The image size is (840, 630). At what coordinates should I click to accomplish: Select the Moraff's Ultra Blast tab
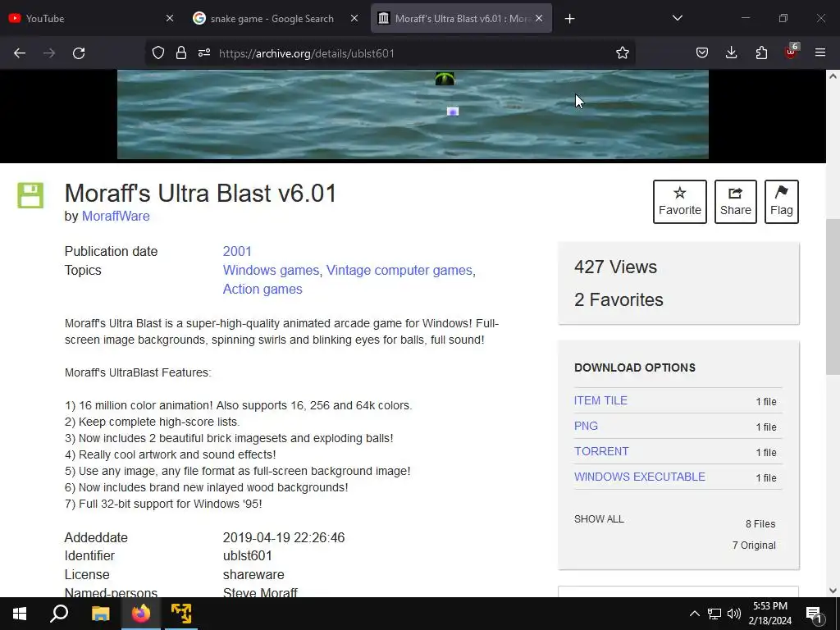point(461,19)
